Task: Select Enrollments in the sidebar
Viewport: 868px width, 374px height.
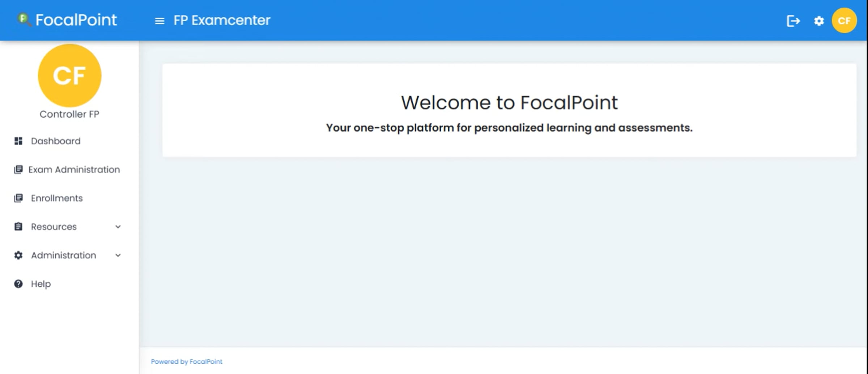Action: coord(57,198)
